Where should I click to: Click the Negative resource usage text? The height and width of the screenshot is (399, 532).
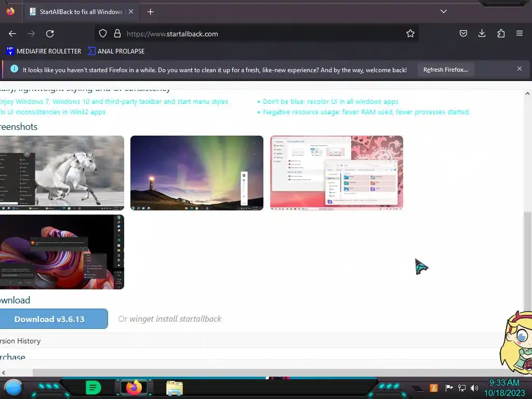click(x=366, y=112)
